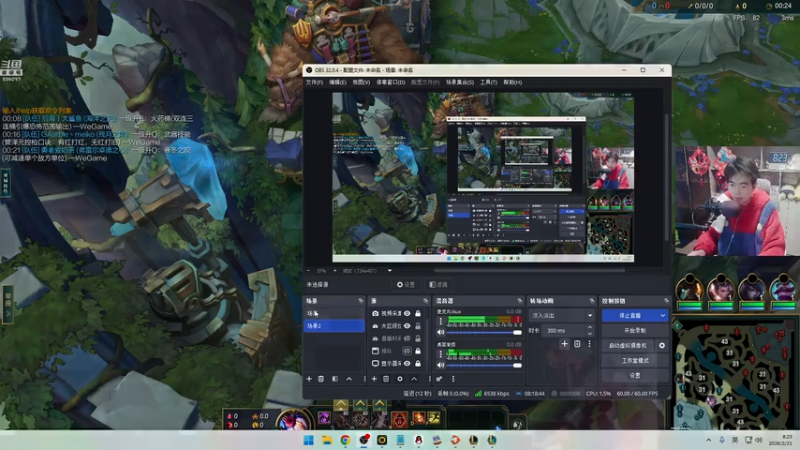The image size is (800, 450).
Task: Undock the Sources panel with its float icon
Action: 426,301
